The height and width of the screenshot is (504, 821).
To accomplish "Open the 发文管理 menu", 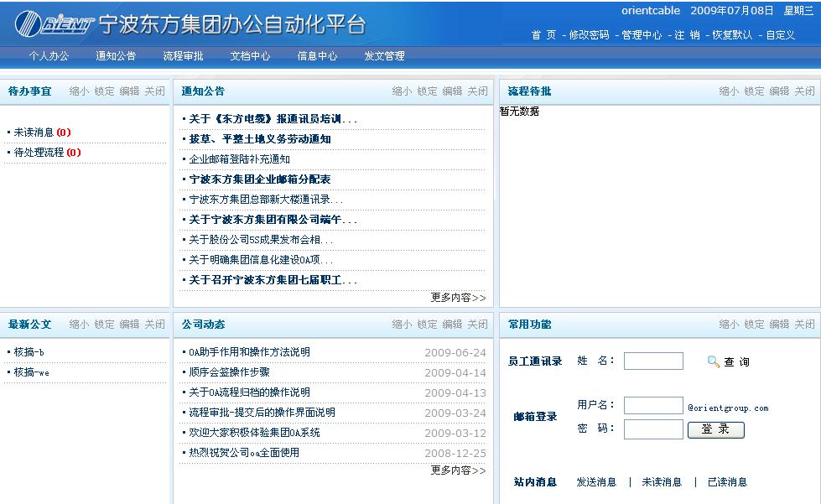I will pyautogui.click(x=384, y=56).
